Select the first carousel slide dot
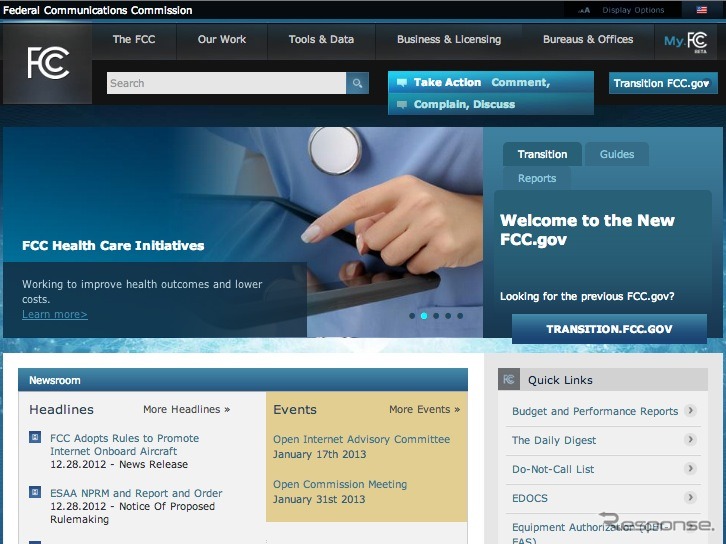The height and width of the screenshot is (544, 726). [x=412, y=316]
